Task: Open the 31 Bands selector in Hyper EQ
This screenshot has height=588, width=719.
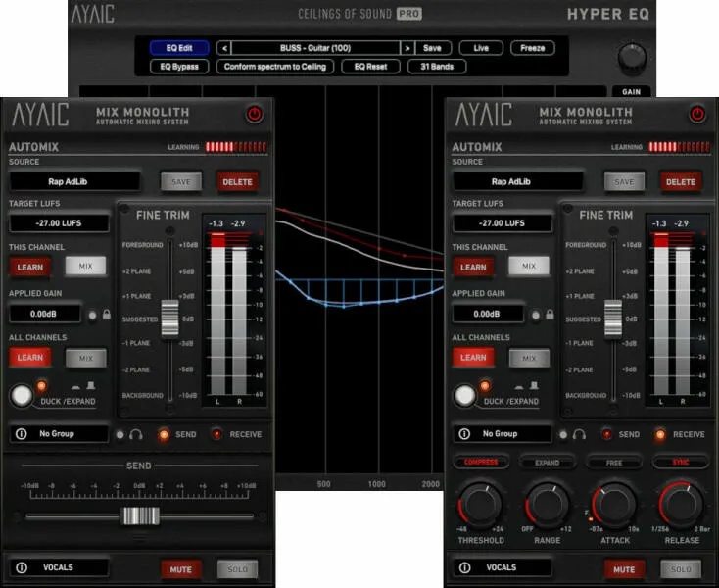Action: (x=437, y=67)
